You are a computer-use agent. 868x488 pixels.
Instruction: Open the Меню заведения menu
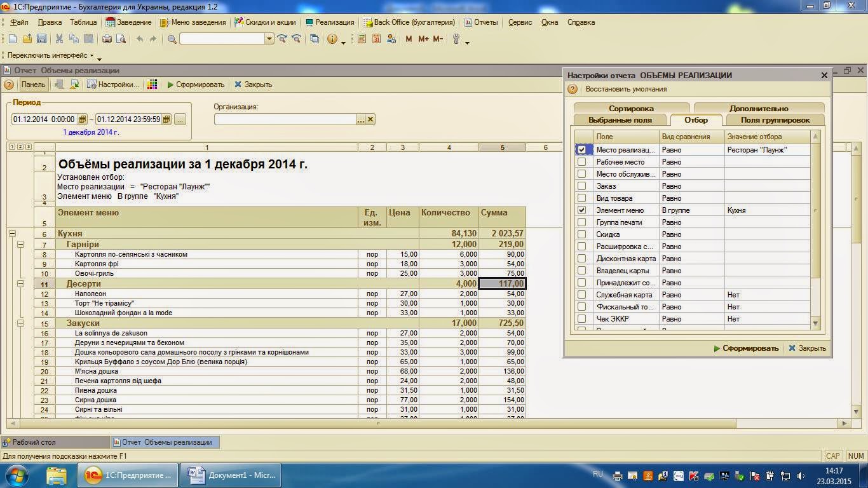click(x=193, y=22)
